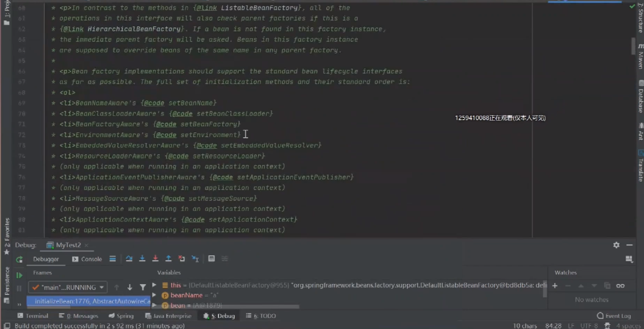Restore debug layout icon
The width and height of the screenshot is (644, 329).
[629, 259]
